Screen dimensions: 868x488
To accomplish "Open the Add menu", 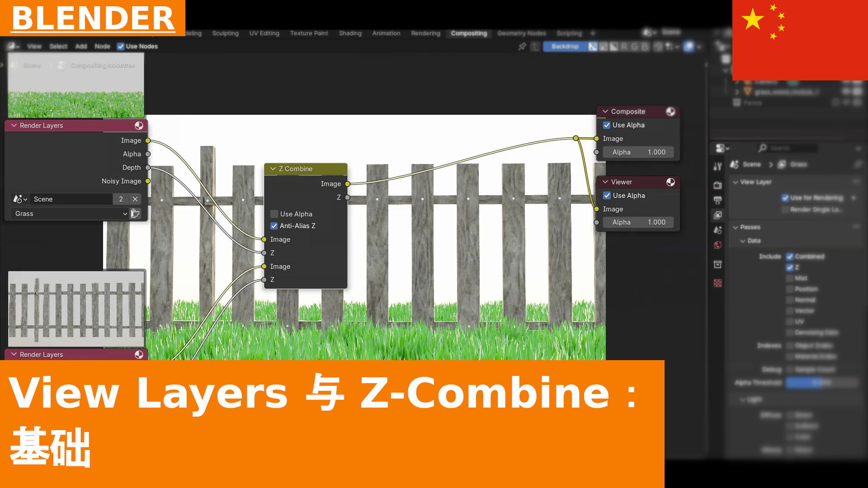I will click(x=81, y=47).
